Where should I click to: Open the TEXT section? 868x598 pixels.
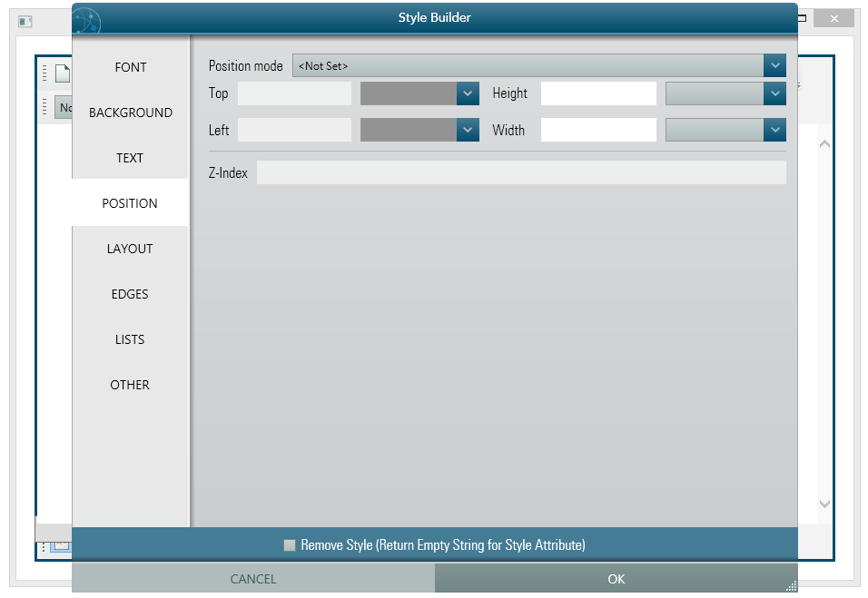point(130,158)
